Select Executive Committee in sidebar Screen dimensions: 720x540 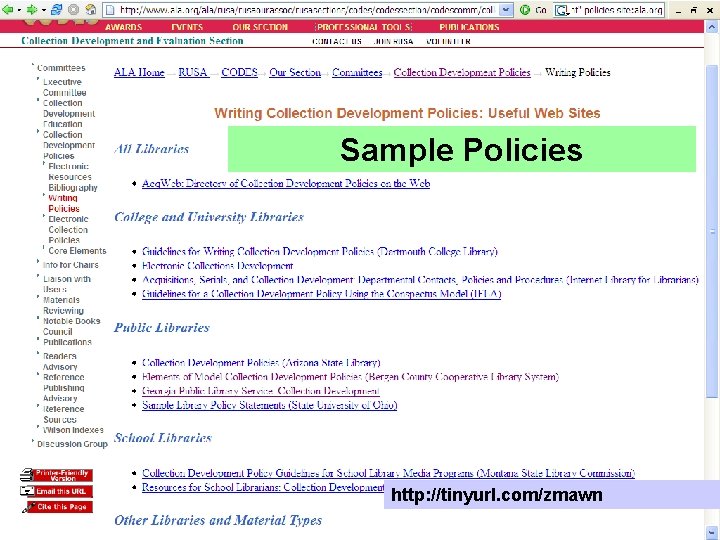pos(64,87)
